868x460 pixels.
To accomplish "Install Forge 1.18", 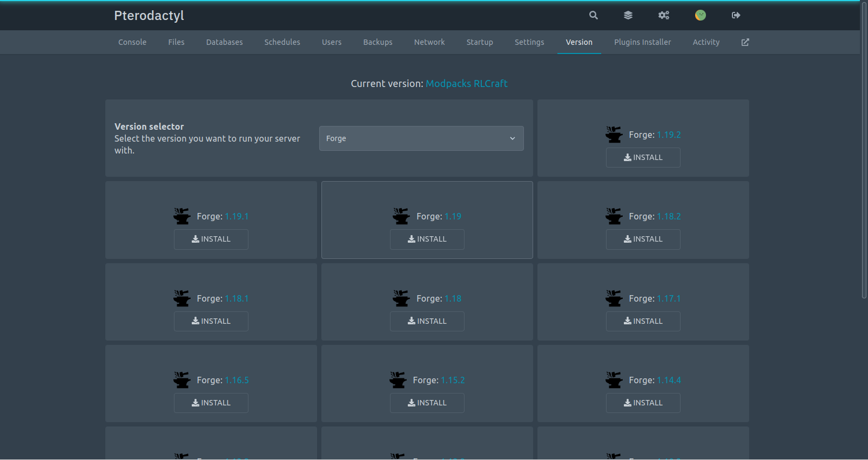I will 427,321.
